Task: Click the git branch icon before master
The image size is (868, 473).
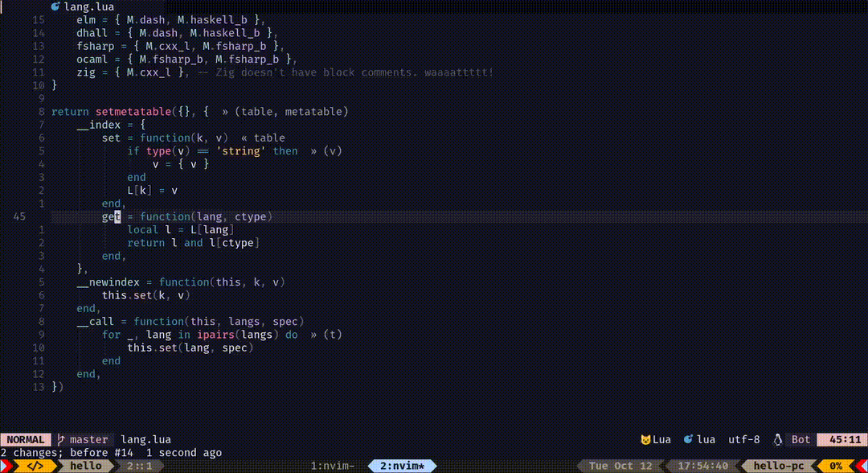Action: tap(61, 440)
